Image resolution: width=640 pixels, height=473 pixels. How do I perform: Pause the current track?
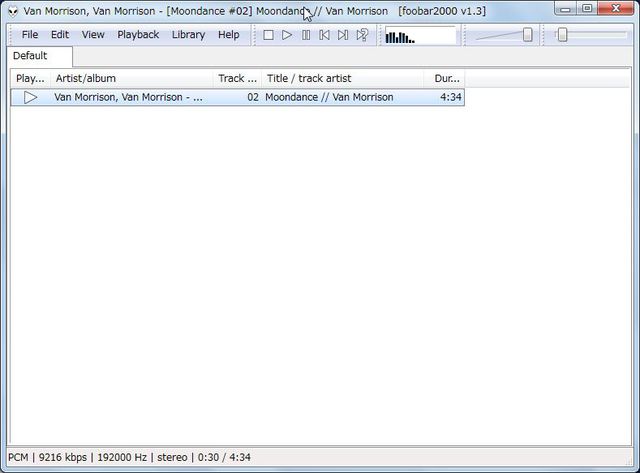[306, 35]
